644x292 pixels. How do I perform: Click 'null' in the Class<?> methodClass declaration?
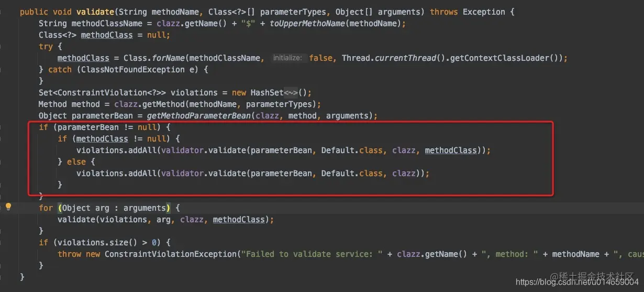157,35
